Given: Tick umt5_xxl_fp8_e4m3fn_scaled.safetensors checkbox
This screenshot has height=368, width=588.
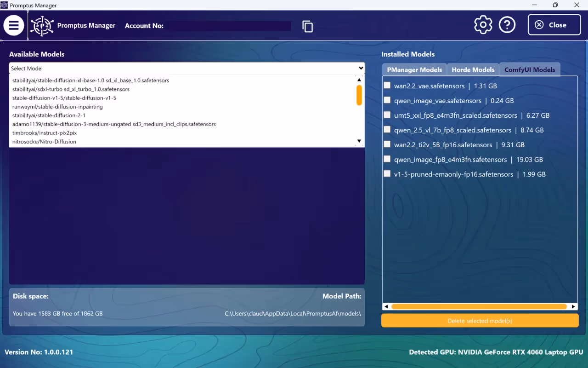Looking at the screenshot, I should [387, 115].
